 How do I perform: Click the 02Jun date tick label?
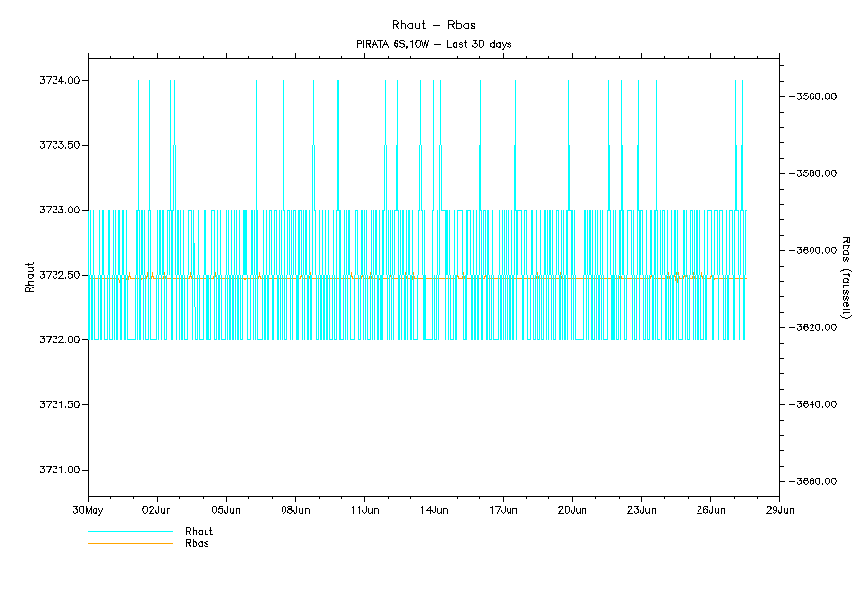pyautogui.click(x=157, y=509)
